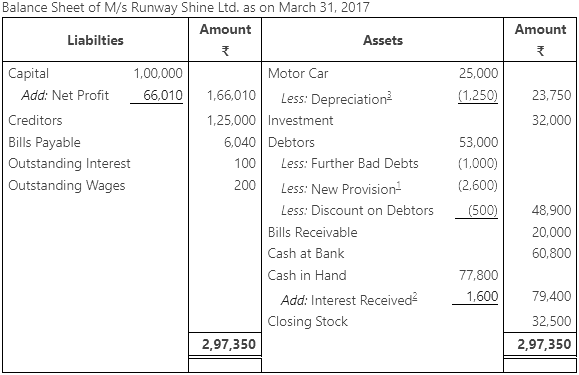Click the Less: Further Bad Debts label

click(350, 164)
